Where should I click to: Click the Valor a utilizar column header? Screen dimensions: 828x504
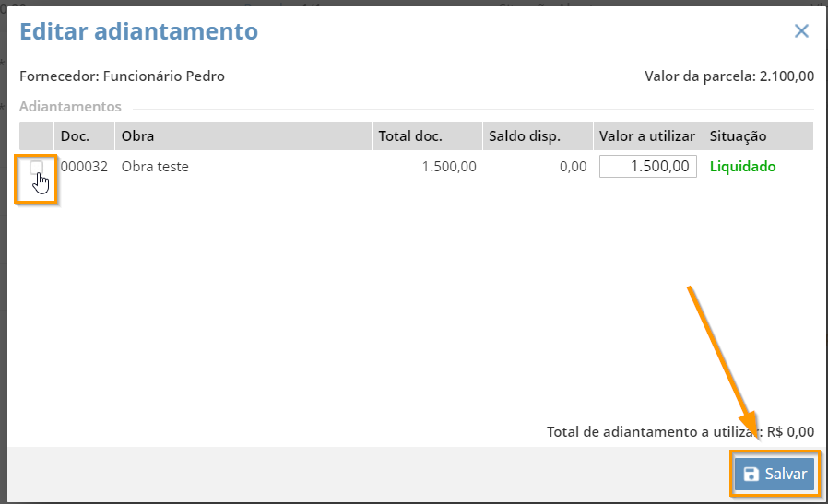648,136
